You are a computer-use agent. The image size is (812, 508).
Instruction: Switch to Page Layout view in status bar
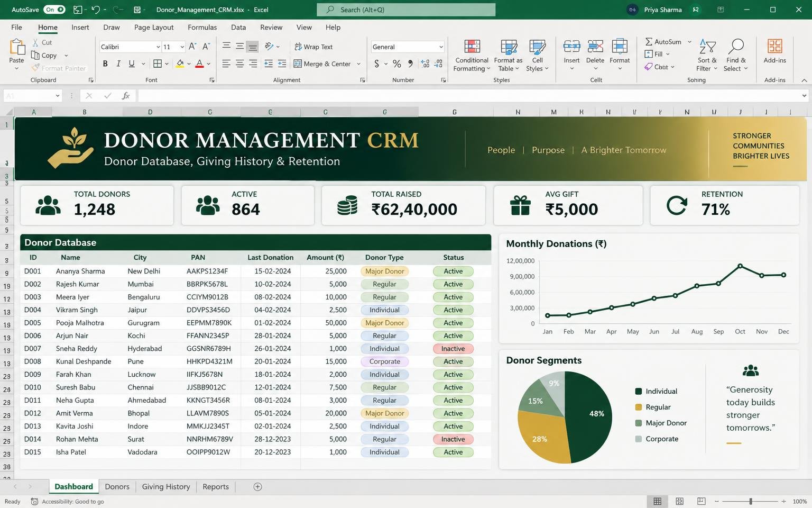pos(679,501)
